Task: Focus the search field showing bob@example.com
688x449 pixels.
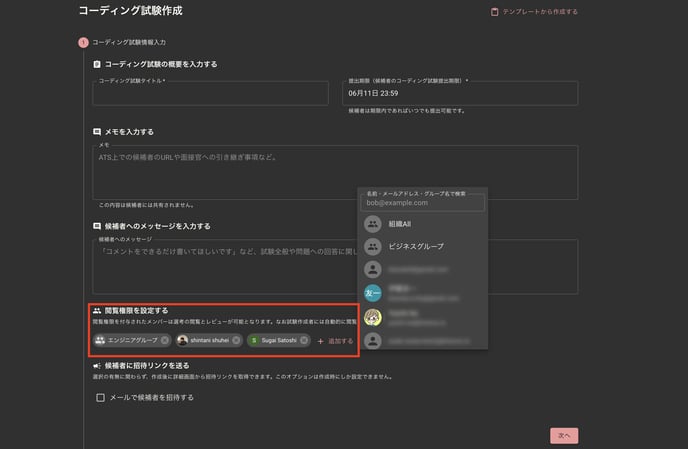Action: [423, 203]
